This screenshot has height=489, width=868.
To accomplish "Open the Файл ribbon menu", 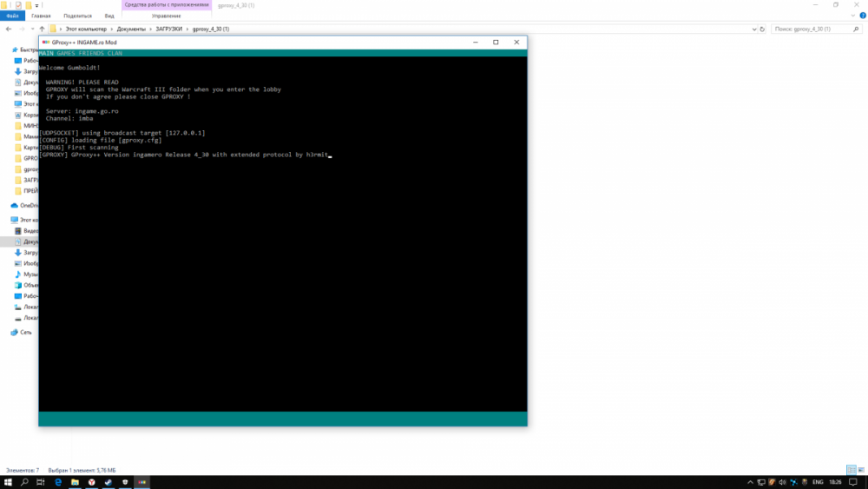I will click(13, 16).
